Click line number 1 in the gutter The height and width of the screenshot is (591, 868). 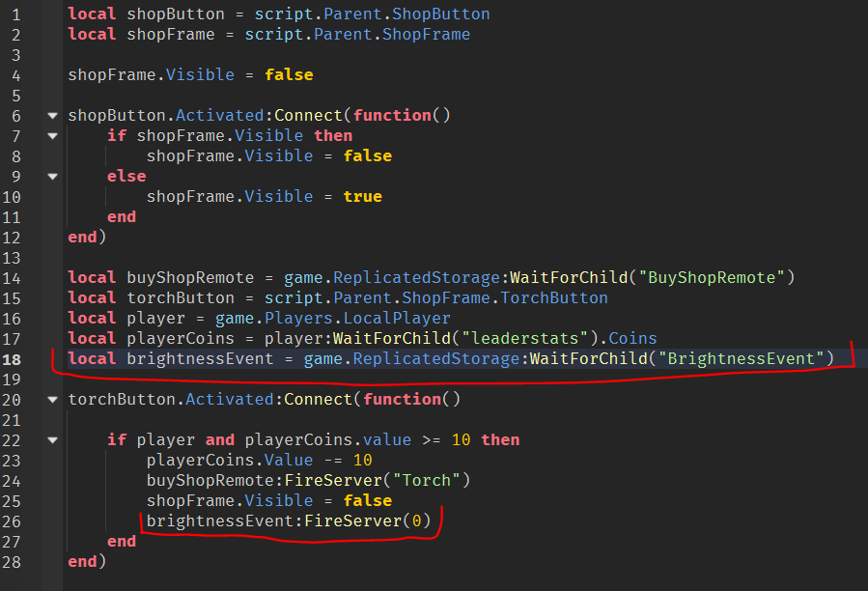[x=16, y=14]
